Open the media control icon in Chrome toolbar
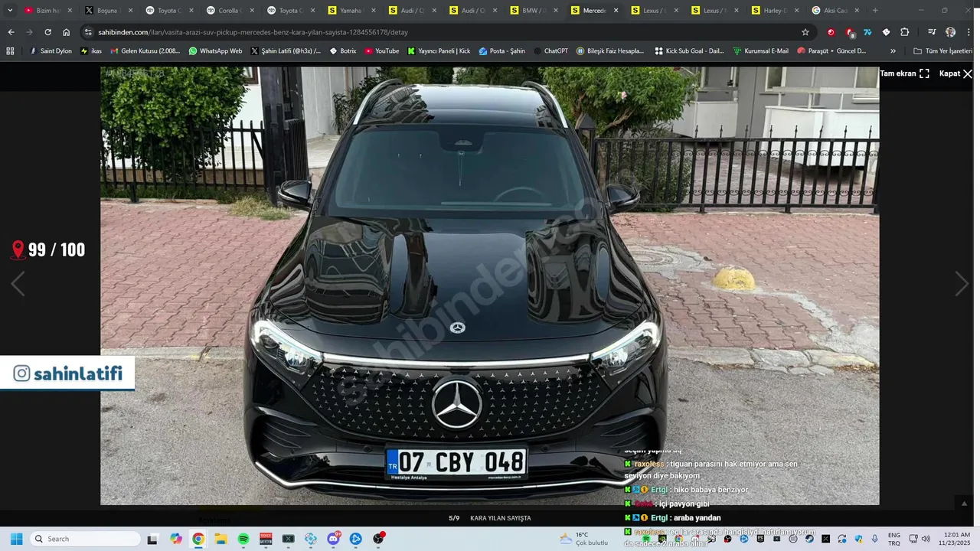This screenshot has height=551, width=980. (x=932, y=32)
